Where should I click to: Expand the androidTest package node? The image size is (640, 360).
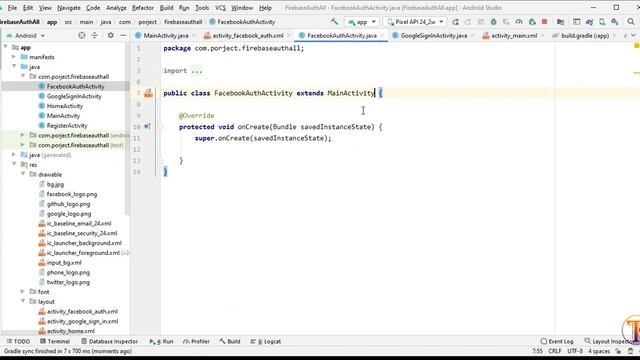[x=23, y=135]
